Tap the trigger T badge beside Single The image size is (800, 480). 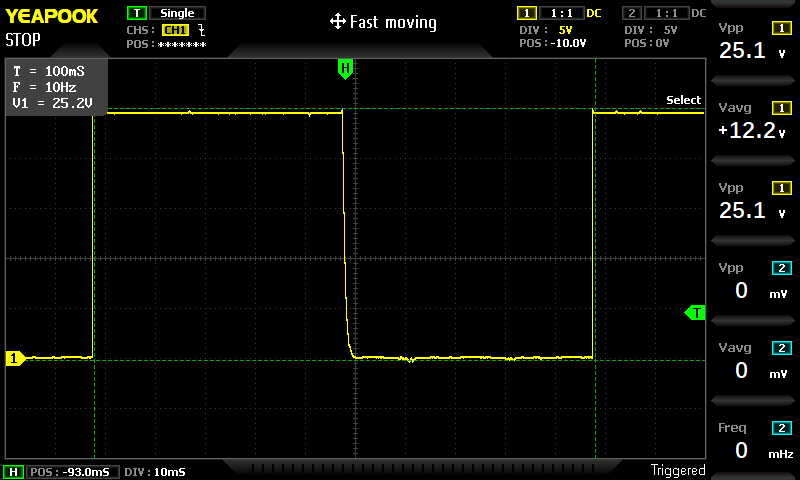[136, 13]
